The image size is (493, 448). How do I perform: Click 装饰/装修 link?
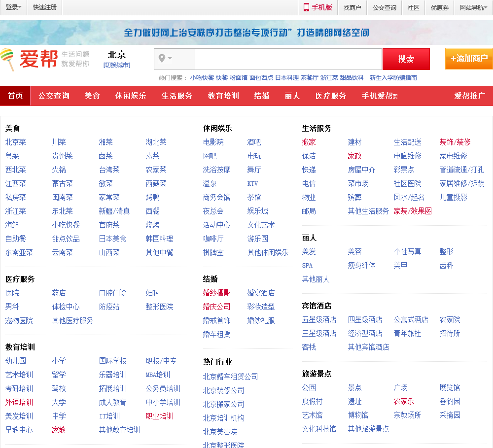[x=455, y=142]
